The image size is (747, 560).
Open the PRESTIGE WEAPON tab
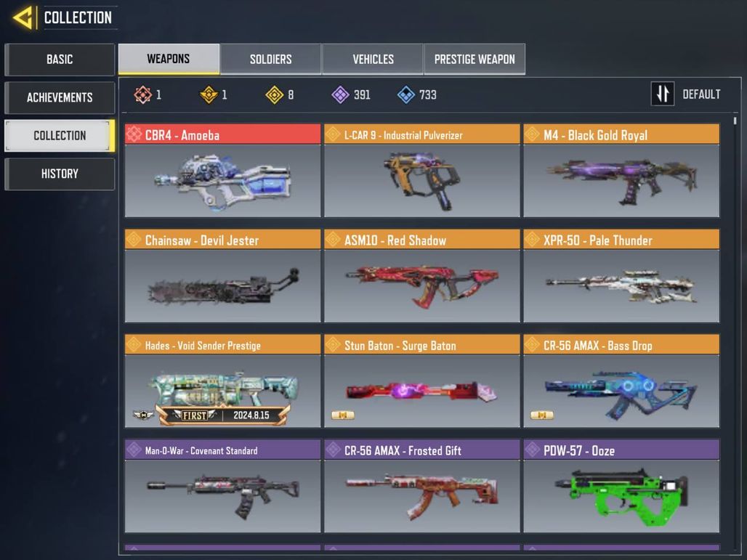(x=475, y=59)
